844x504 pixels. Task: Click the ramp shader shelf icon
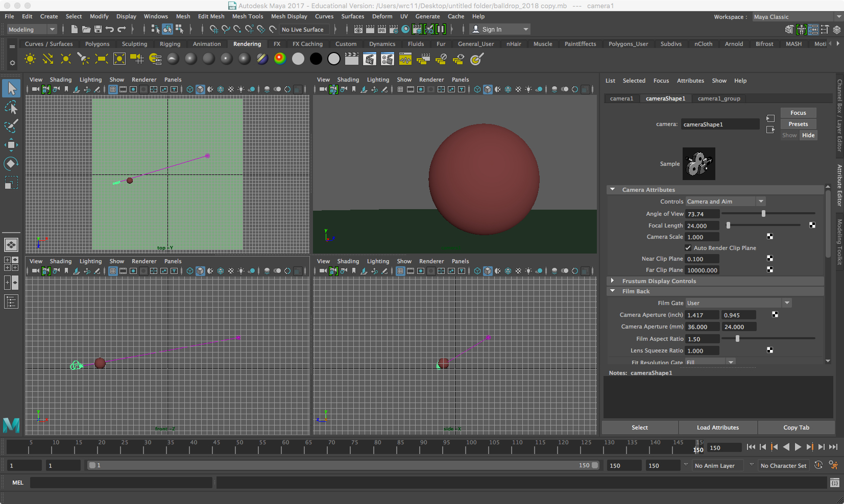[280, 59]
